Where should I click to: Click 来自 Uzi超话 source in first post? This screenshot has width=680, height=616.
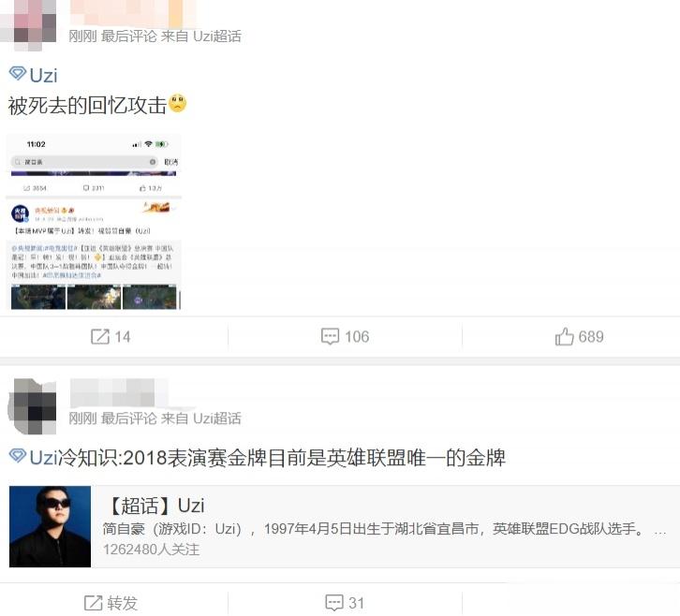pyautogui.click(x=201, y=36)
